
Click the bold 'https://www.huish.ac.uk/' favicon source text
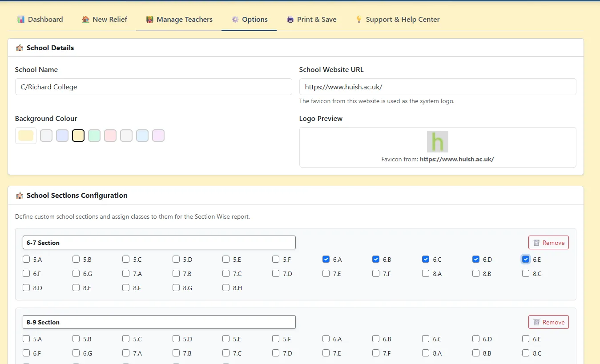pyautogui.click(x=457, y=159)
